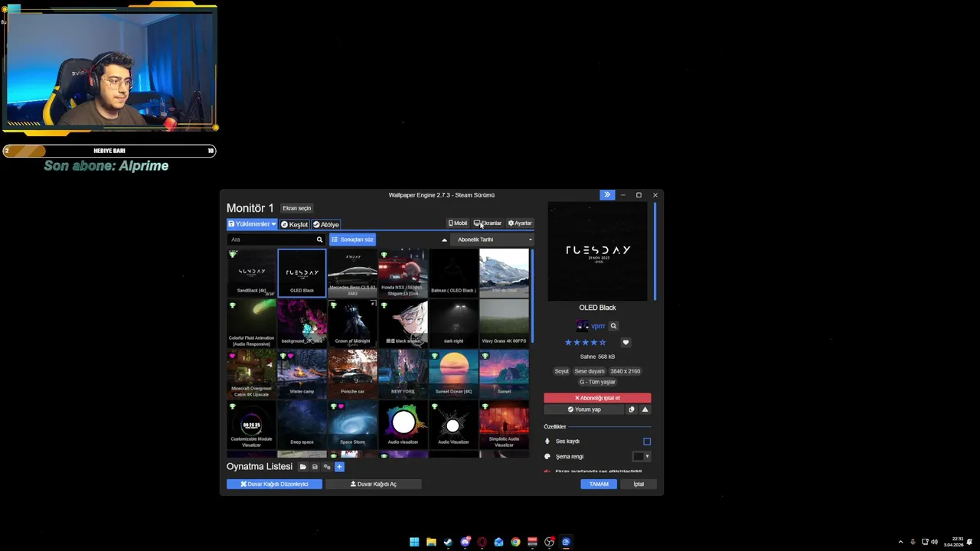The width and height of the screenshot is (980, 551).
Task: Favorite the wallpaper with the heart icon
Action: [626, 343]
